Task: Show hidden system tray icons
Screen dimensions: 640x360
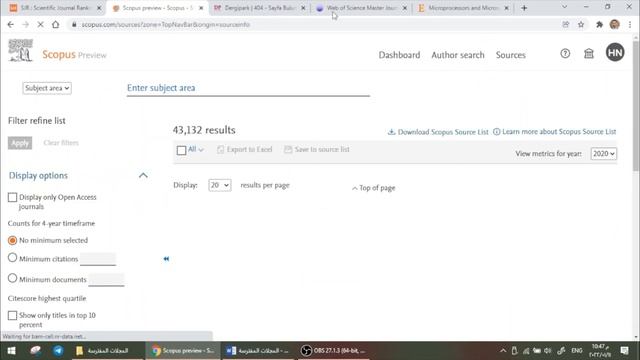Action: coord(503,351)
